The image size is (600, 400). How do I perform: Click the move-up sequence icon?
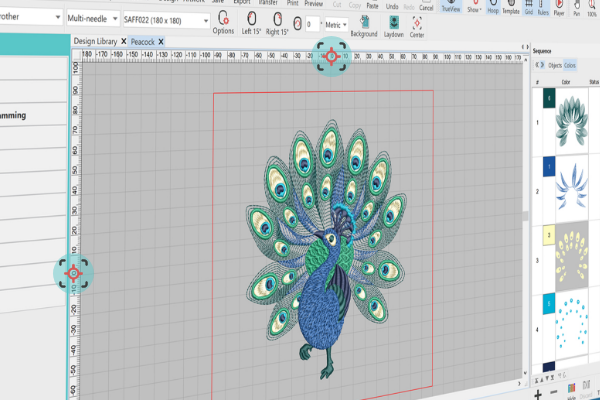point(542,379)
